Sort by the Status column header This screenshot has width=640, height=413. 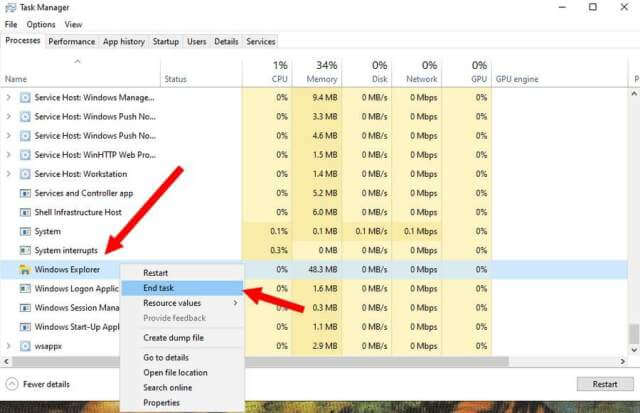pyautogui.click(x=201, y=71)
